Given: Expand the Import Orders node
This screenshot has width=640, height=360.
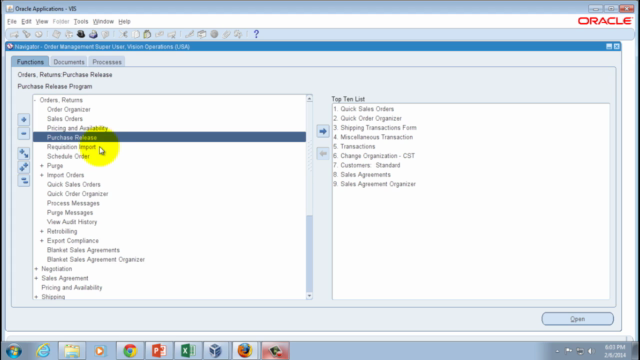Looking at the screenshot, I should coord(42,175).
